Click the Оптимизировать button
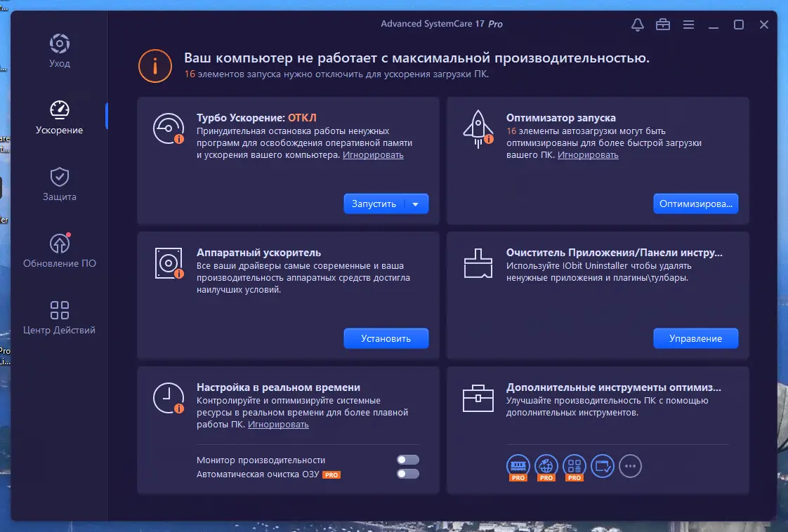Image resolution: width=788 pixels, height=532 pixels. tap(696, 204)
